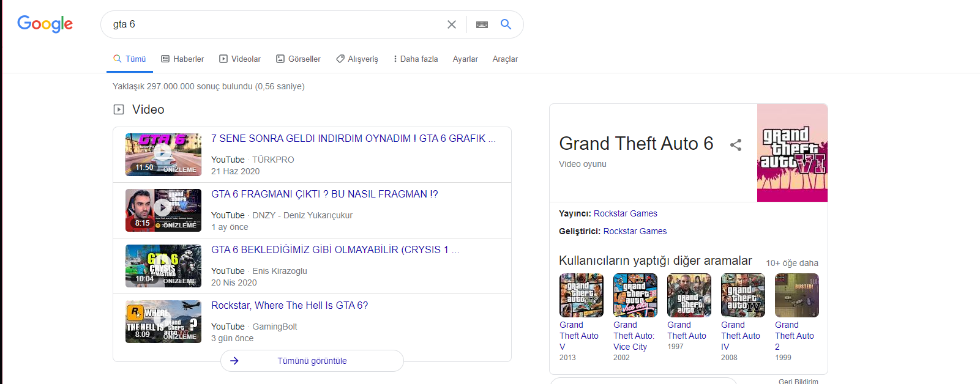This screenshot has width=980, height=384.
Task: Play the Enis Kirazoglu video thumbnail (10:04)
Action: 163,266
